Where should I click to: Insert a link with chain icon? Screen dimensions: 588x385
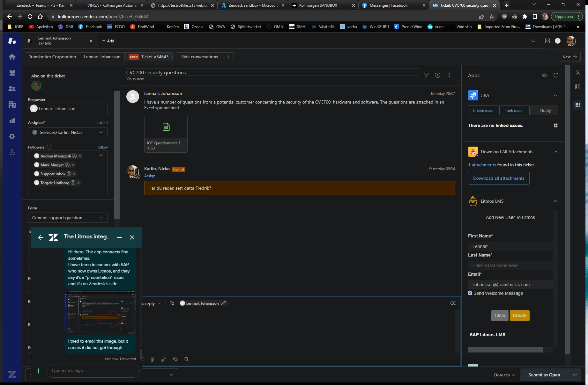point(164,359)
